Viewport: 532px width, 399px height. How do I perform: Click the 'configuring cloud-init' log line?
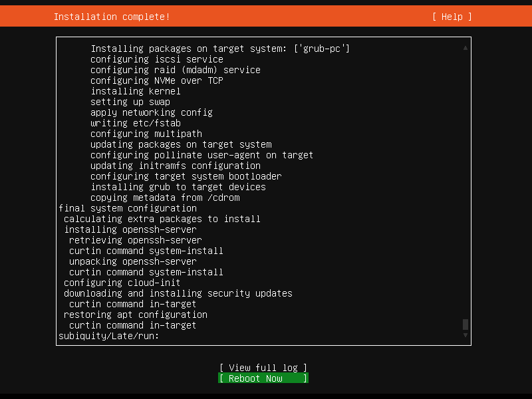coord(122,283)
